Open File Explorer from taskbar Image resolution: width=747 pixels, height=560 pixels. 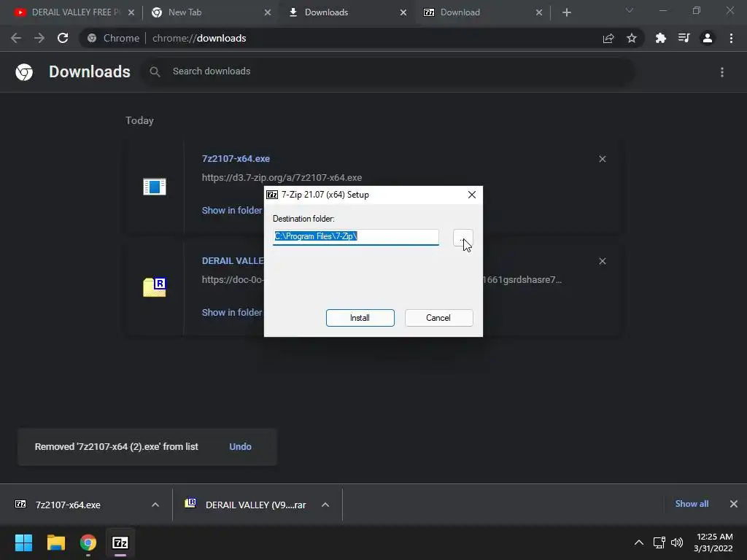coord(55,542)
